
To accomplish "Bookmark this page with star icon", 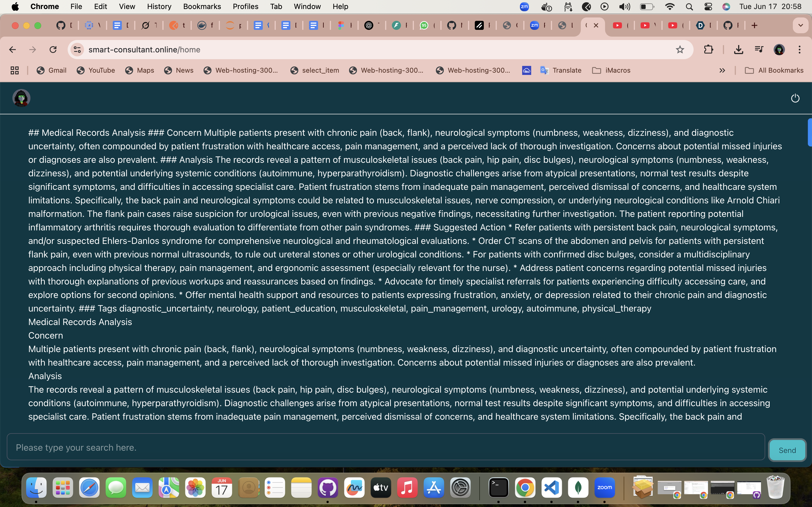I will pos(680,50).
